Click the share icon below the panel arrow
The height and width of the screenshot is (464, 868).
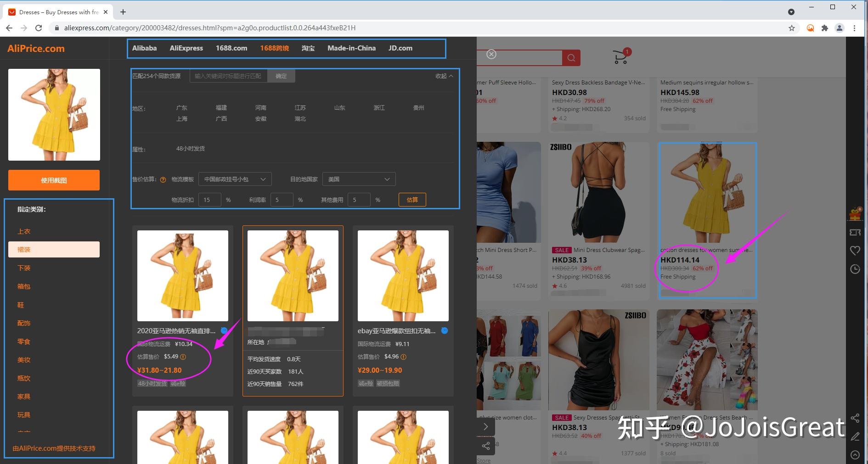click(x=486, y=446)
